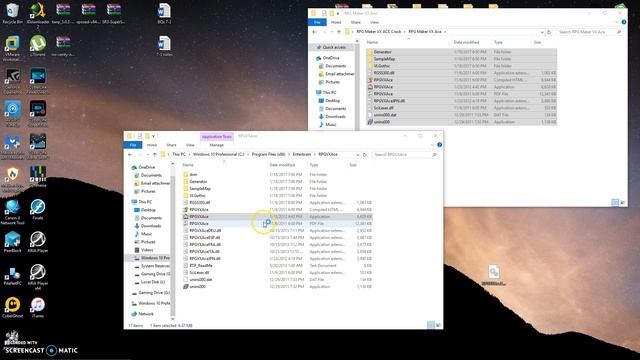The height and width of the screenshot is (360, 640).
Task: Switch RPGVXAce window to details view icon
Action: [431, 325]
